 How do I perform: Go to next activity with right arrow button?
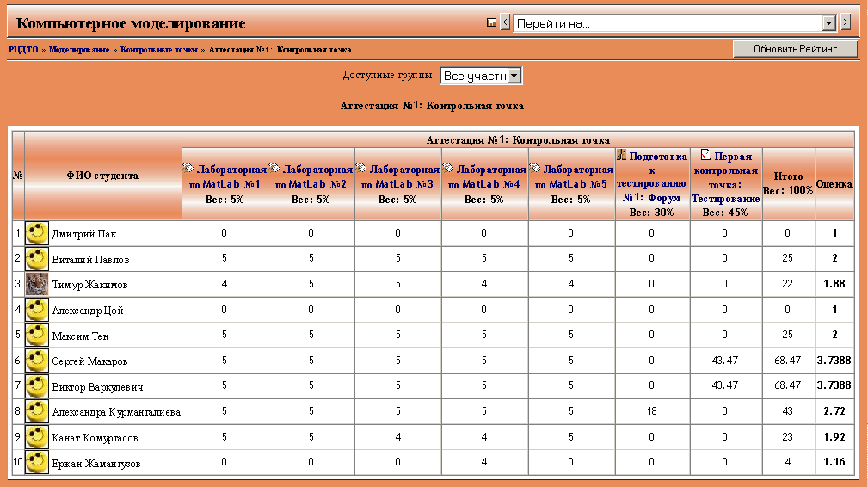coord(846,22)
